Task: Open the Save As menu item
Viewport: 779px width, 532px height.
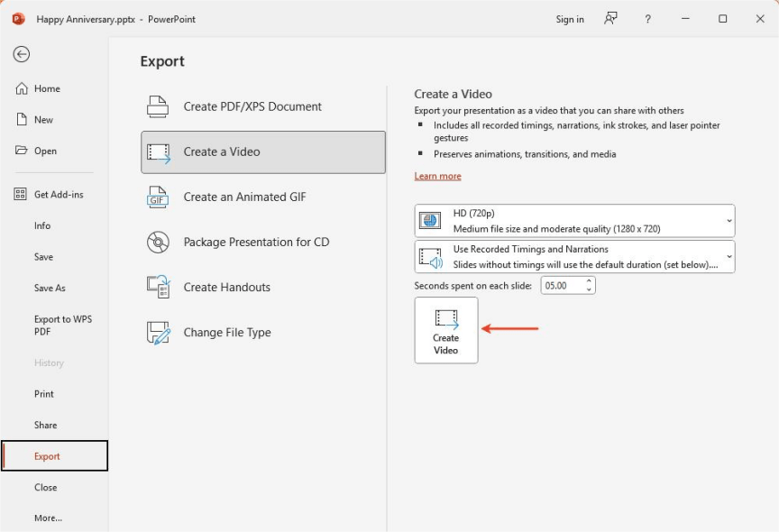Action: click(50, 288)
